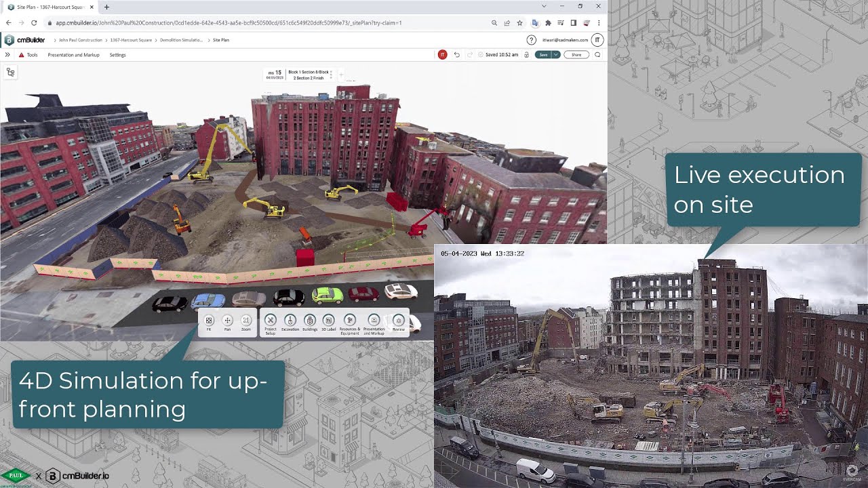Open the IT account profile circle

point(597,40)
